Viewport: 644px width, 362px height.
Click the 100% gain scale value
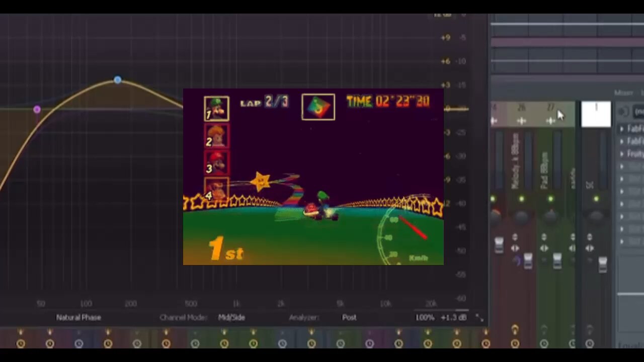pyautogui.click(x=425, y=317)
